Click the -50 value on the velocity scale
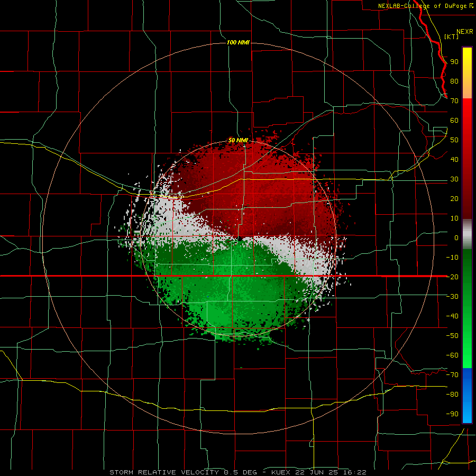The image size is (476, 476). (452, 336)
